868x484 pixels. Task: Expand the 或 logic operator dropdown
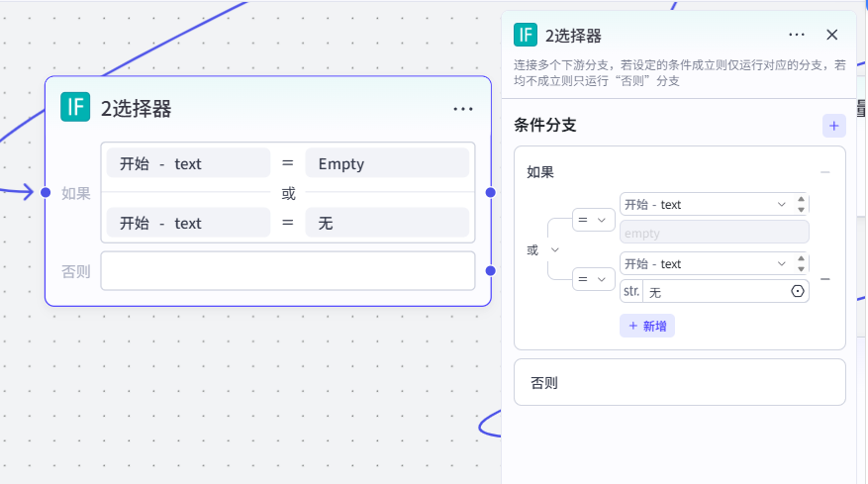click(x=543, y=249)
